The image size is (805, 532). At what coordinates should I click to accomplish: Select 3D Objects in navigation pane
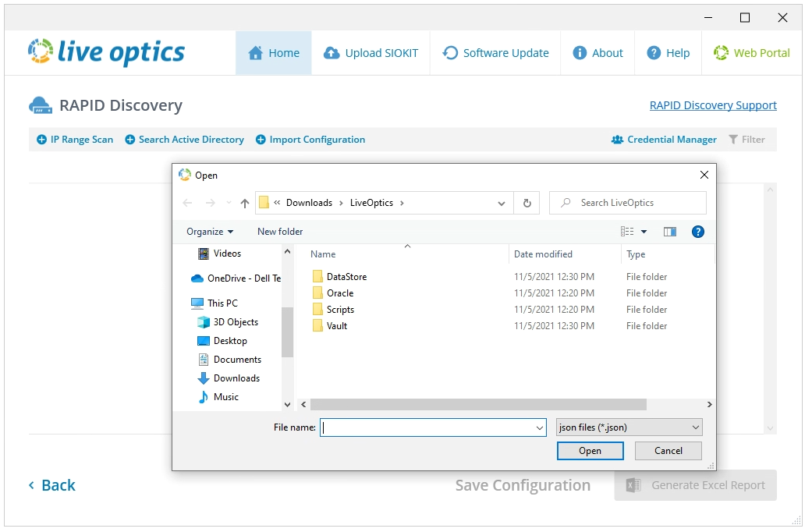coord(228,322)
